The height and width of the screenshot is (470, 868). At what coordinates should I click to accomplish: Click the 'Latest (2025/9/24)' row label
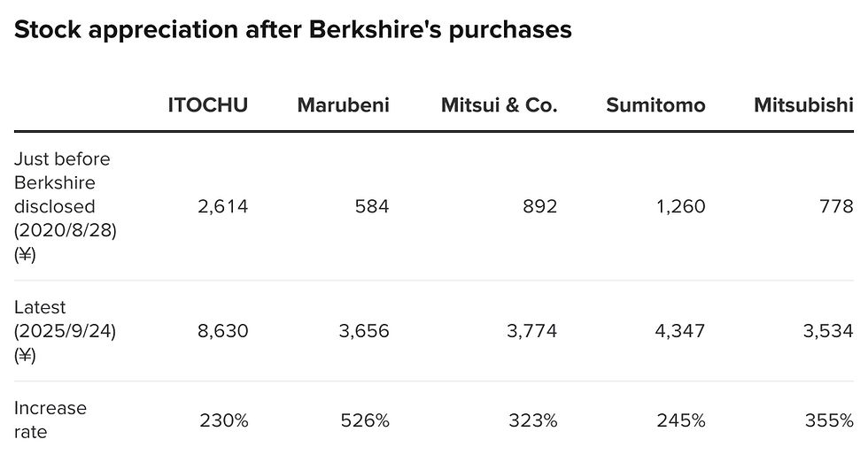(65, 331)
